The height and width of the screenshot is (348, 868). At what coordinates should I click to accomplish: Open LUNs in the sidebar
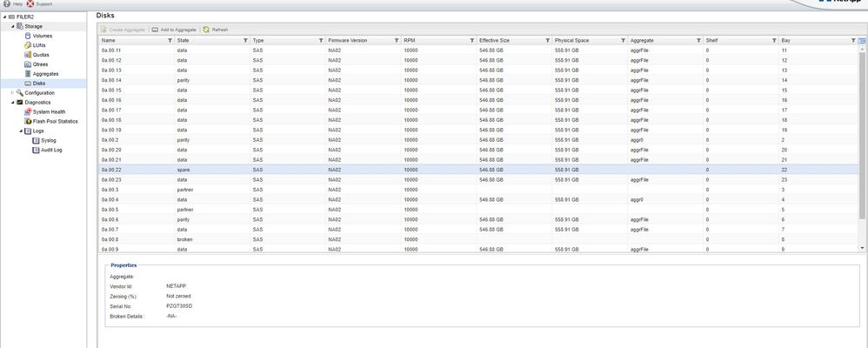[39, 45]
